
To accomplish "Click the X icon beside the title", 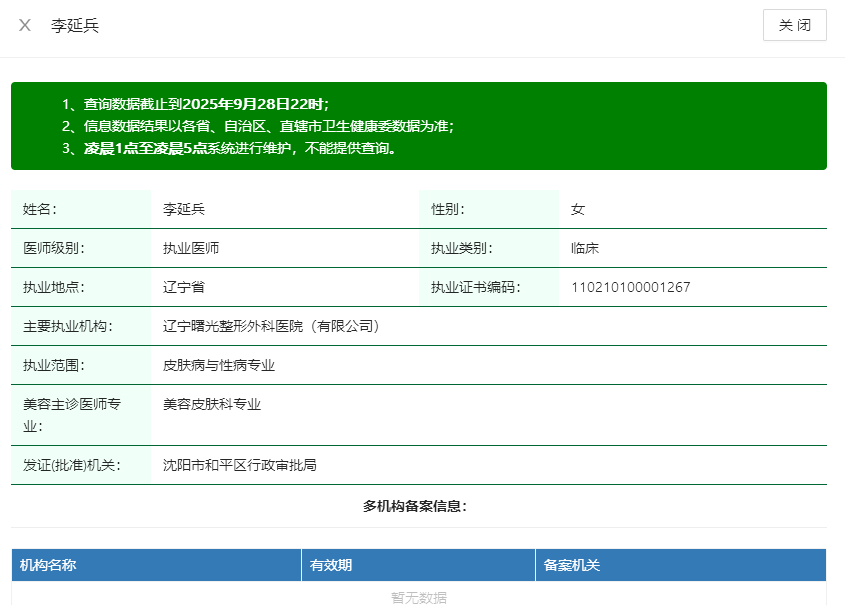I will pos(25,25).
